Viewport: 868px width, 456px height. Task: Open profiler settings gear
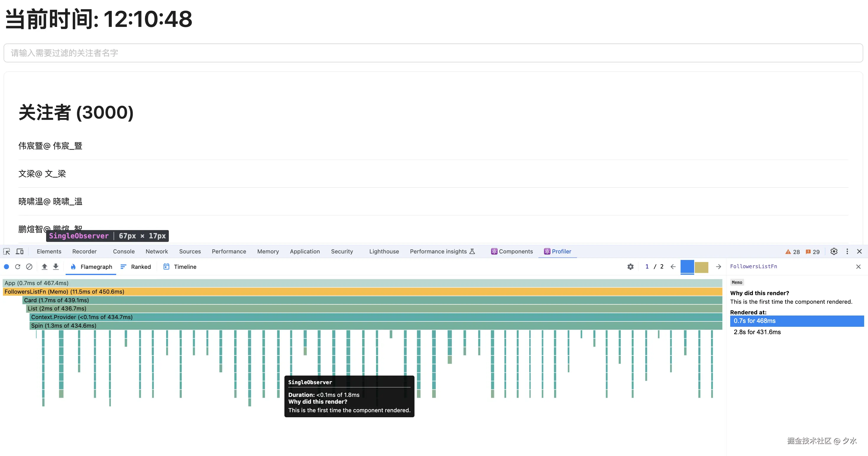click(x=630, y=266)
